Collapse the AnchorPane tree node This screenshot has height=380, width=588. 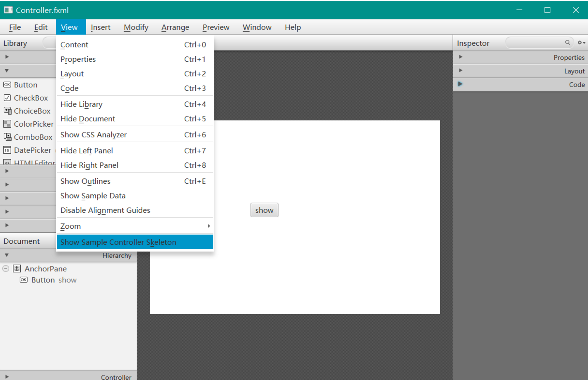tap(6, 269)
